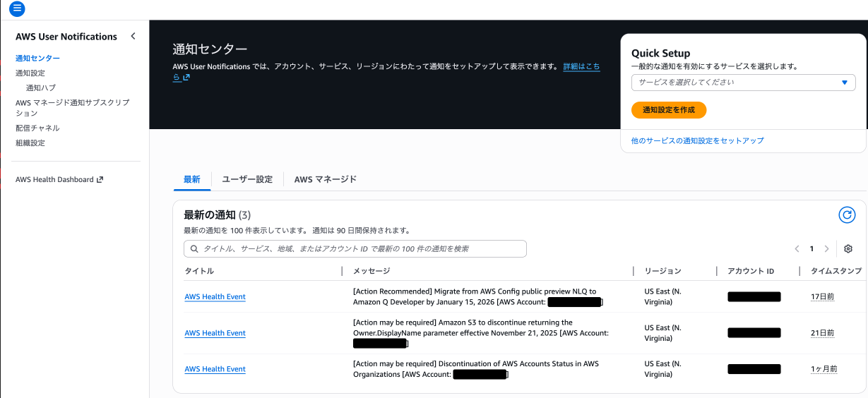Click page number 1 in pagination

(x=811, y=248)
